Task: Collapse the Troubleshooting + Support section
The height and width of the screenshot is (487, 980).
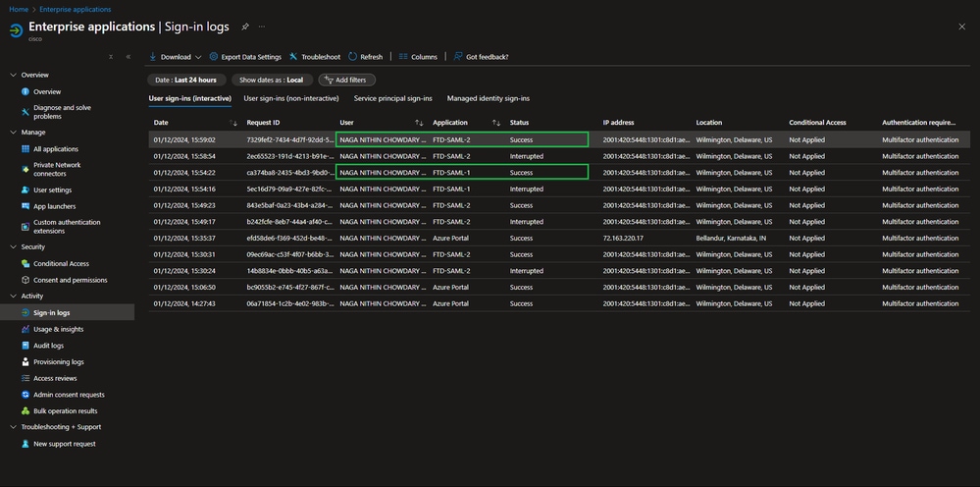Action: tap(13, 427)
